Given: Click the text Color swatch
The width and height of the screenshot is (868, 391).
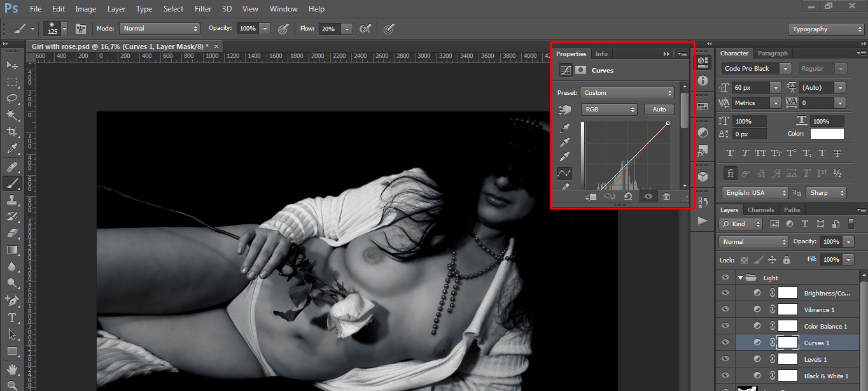Looking at the screenshot, I should 827,134.
